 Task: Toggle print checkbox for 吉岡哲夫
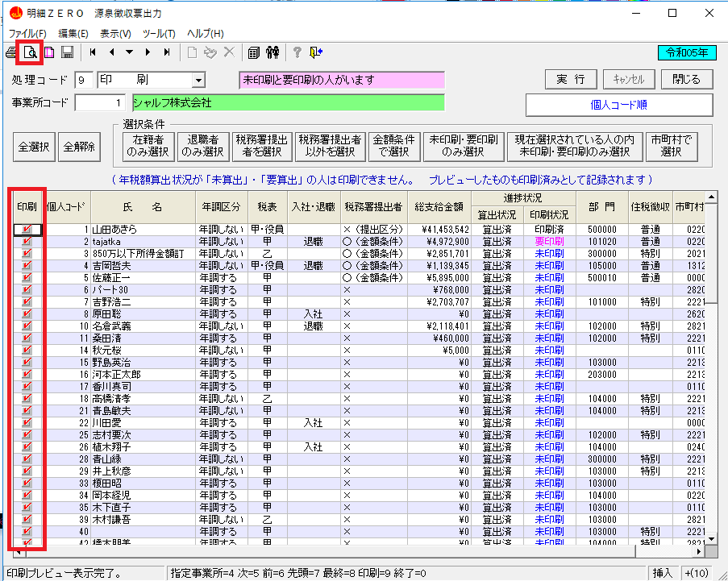tap(27, 265)
